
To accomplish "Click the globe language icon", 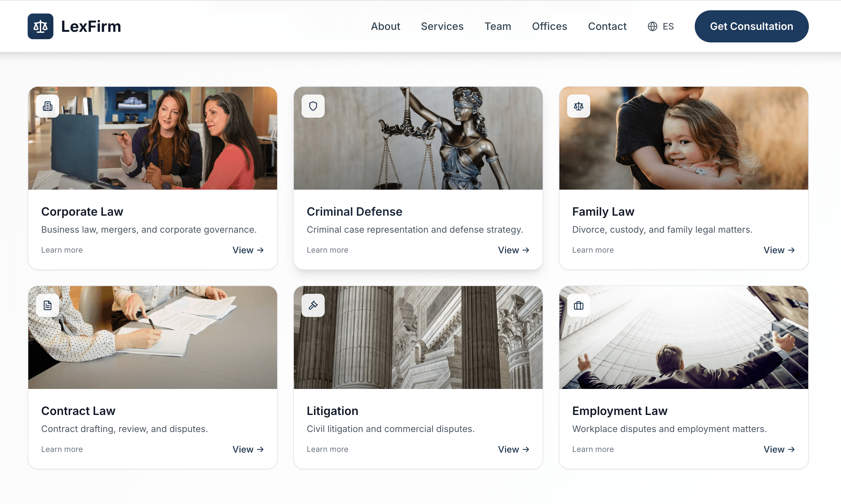I will tap(652, 26).
